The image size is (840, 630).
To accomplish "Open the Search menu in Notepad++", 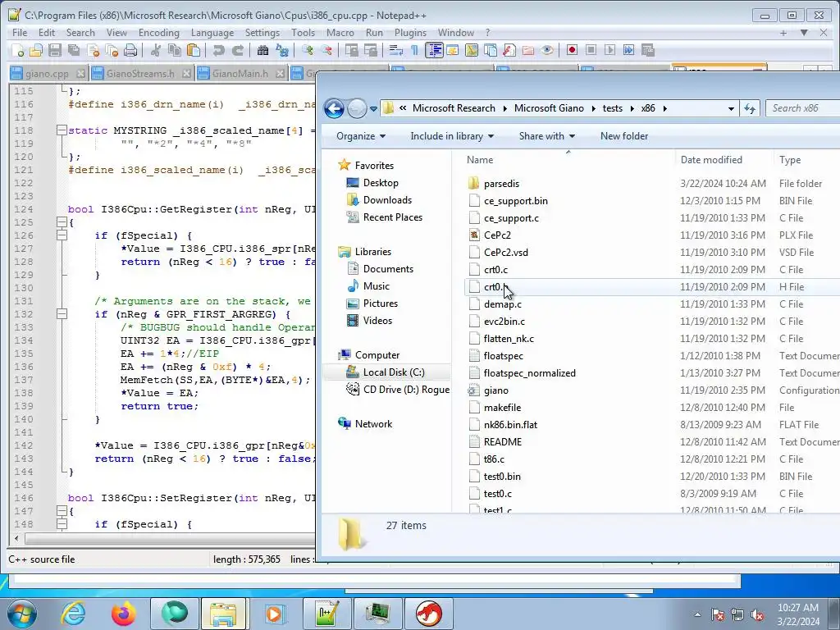I will pos(80,33).
